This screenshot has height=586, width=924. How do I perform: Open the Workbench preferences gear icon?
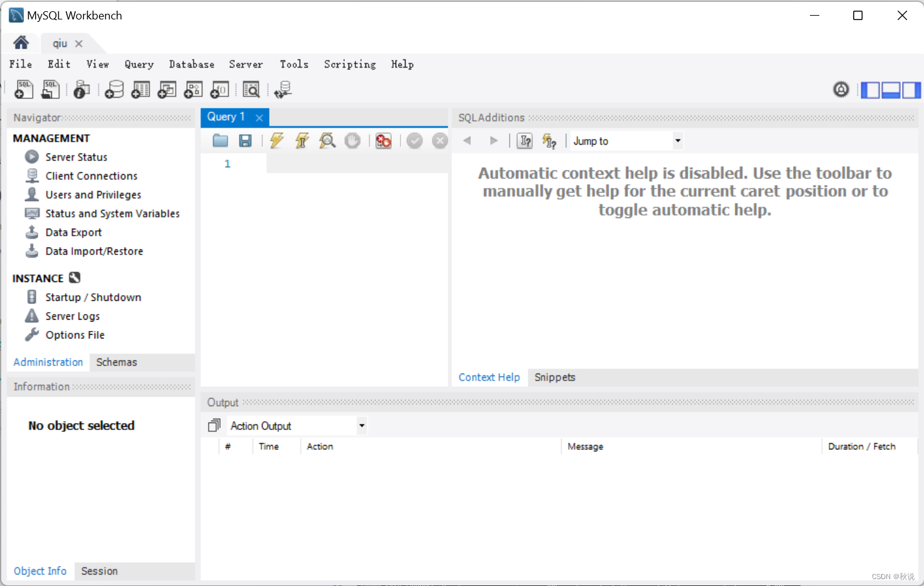point(841,90)
